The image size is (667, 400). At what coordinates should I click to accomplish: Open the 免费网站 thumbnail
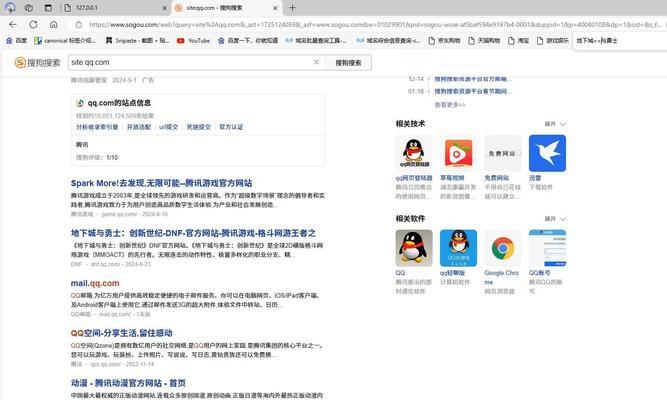[503, 153]
